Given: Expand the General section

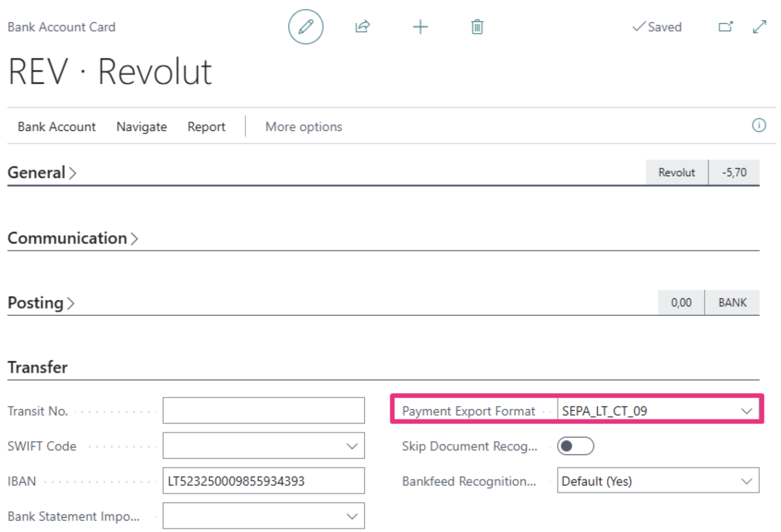Looking at the screenshot, I should 42,172.
